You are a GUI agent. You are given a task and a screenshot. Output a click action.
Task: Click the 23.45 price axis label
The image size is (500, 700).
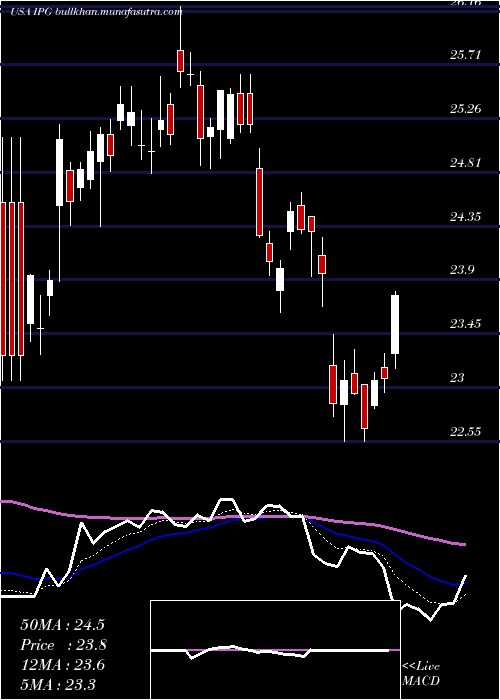(x=465, y=324)
